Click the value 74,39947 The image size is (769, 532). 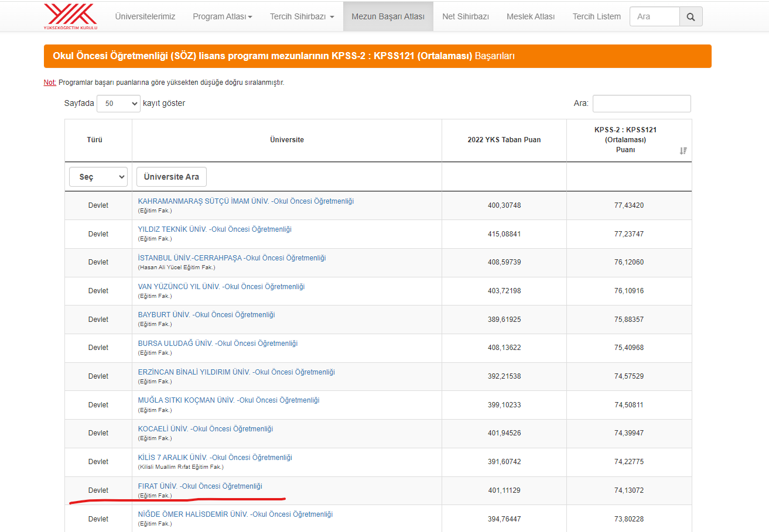629,433
